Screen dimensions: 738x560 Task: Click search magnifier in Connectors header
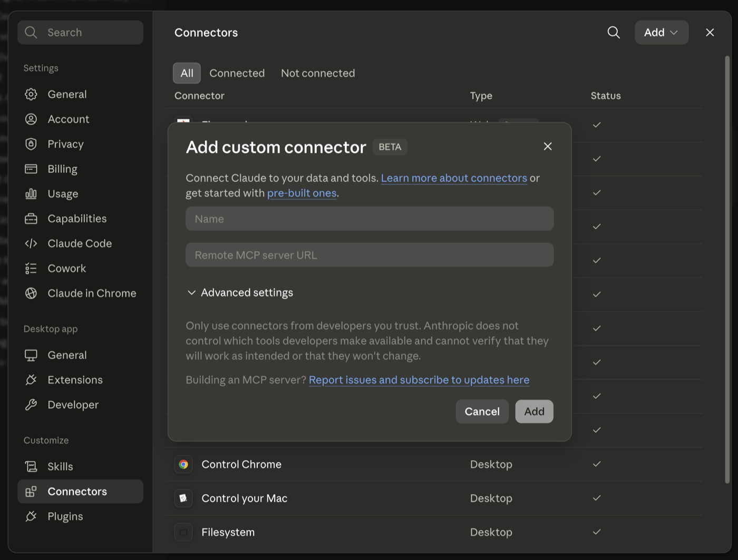point(614,32)
